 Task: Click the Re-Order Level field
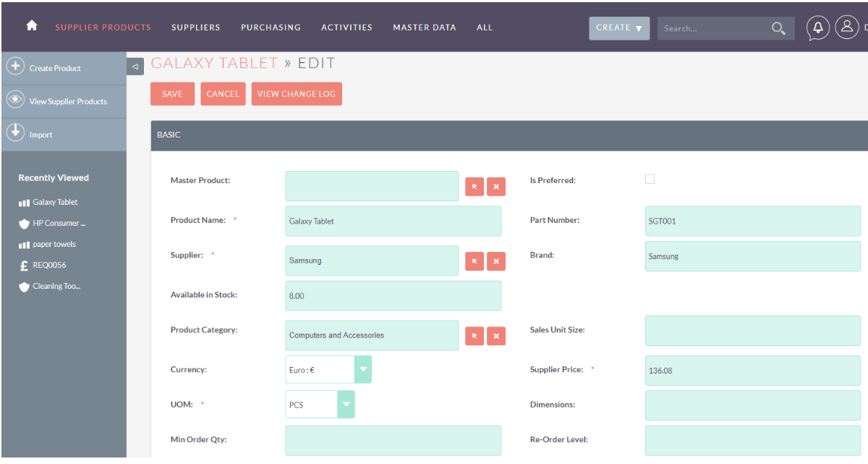click(x=753, y=440)
